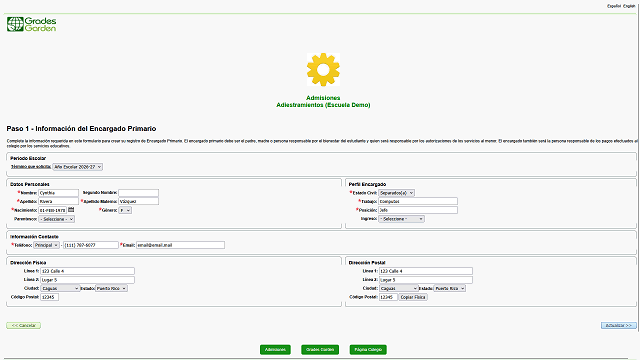Click the Página Colegio green button
Image resolution: width=640 pixels, height=360 pixels.
pyautogui.click(x=368, y=349)
